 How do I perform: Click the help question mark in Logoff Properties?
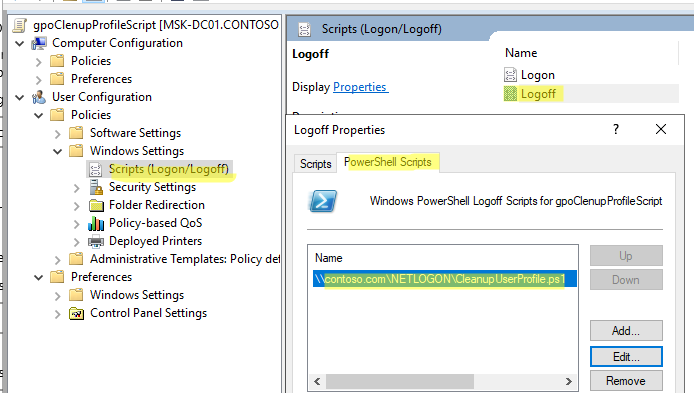[616, 129]
